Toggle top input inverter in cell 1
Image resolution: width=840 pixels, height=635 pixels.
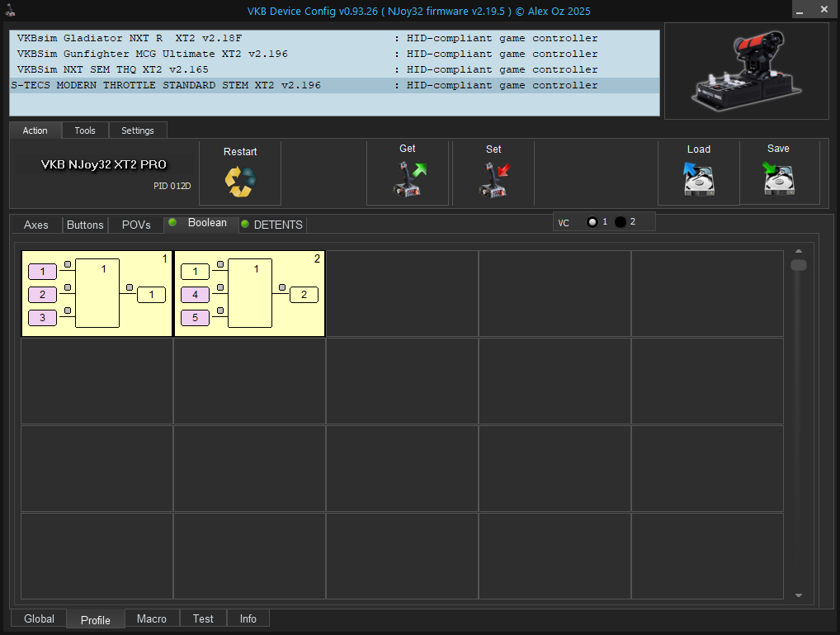(68, 264)
